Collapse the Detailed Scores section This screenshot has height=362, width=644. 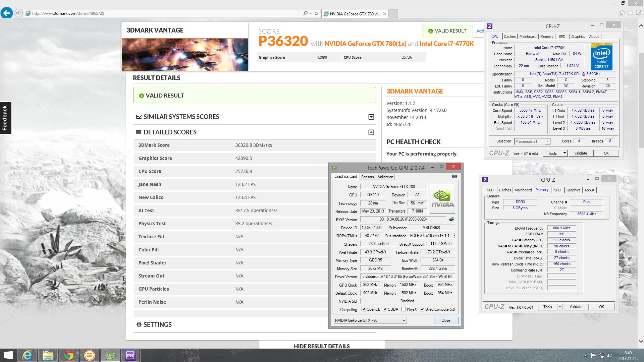(371, 132)
